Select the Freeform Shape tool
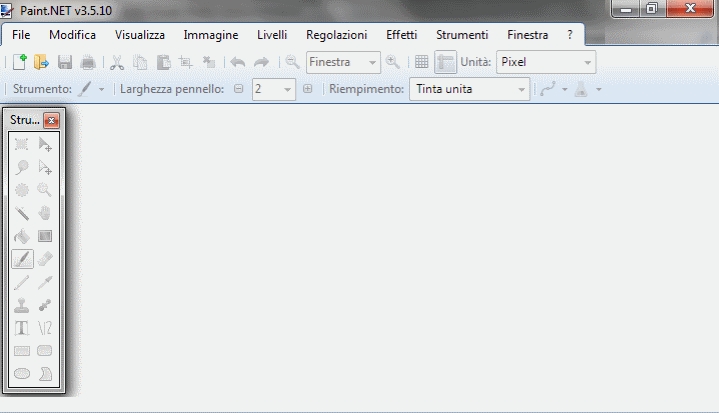This screenshot has height=413, width=719. pyautogui.click(x=45, y=374)
